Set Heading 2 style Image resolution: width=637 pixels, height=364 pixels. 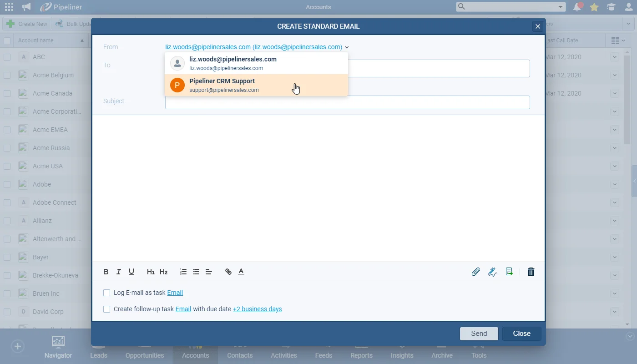(x=164, y=272)
